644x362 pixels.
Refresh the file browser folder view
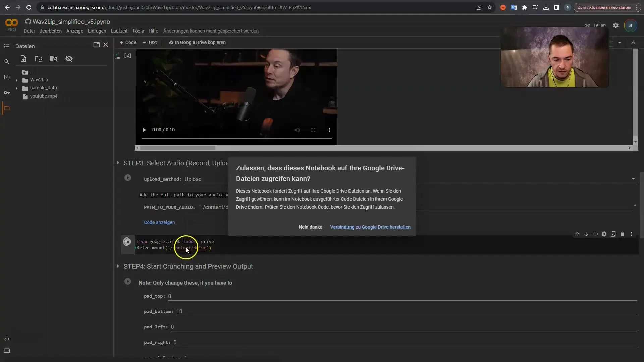[38, 59]
